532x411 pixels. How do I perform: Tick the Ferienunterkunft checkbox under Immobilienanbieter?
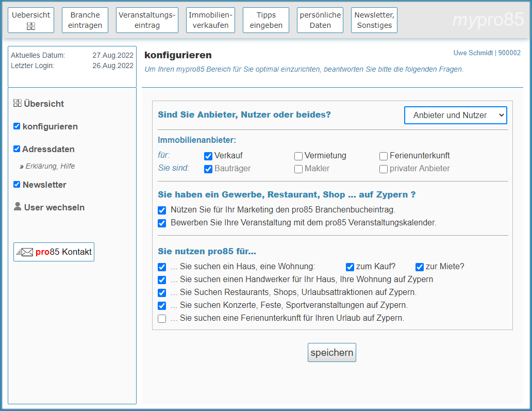point(384,156)
